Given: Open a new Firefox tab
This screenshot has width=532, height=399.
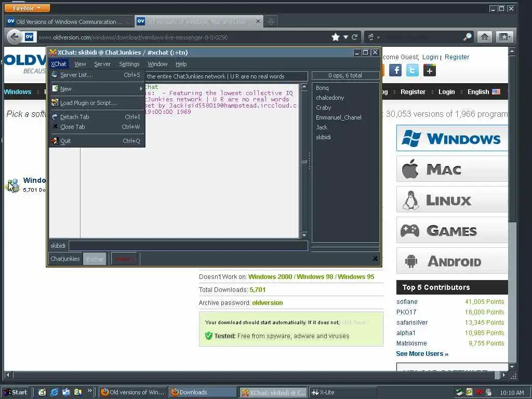Looking at the screenshot, I should [271, 22].
